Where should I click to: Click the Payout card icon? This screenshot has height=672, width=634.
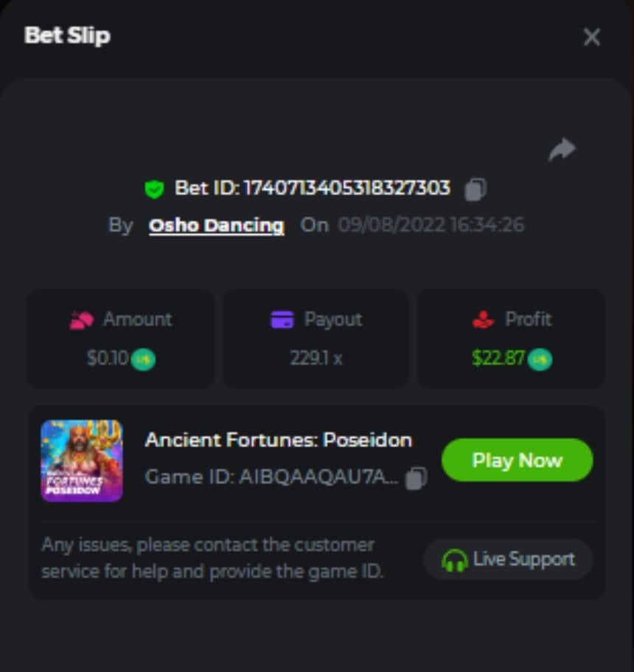[282, 320]
